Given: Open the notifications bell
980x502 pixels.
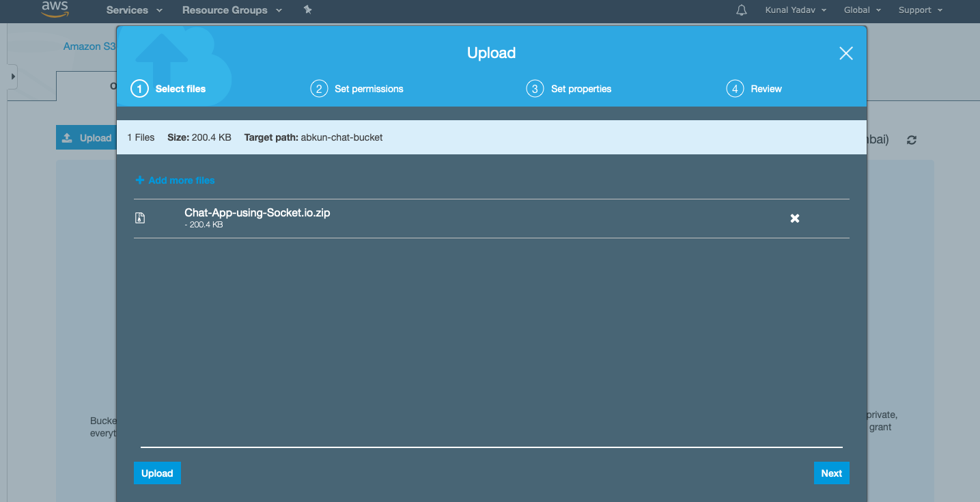Looking at the screenshot, I should [x=742, y=10].
